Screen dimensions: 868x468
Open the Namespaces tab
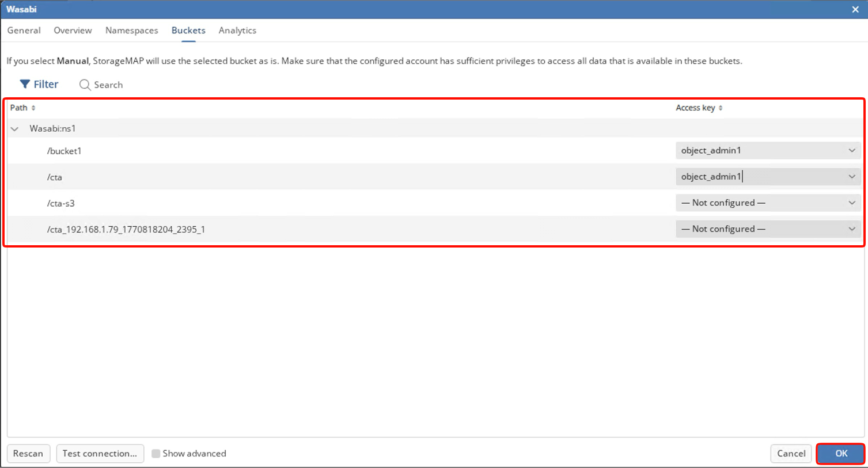(x=132, y=31)
